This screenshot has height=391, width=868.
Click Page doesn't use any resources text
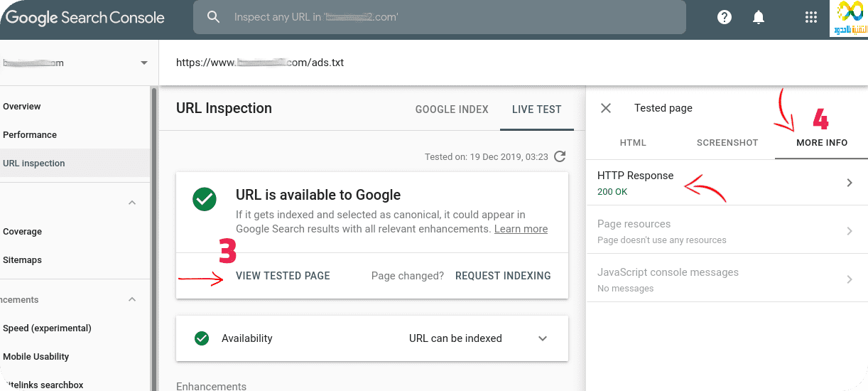(x=662, y=240)
